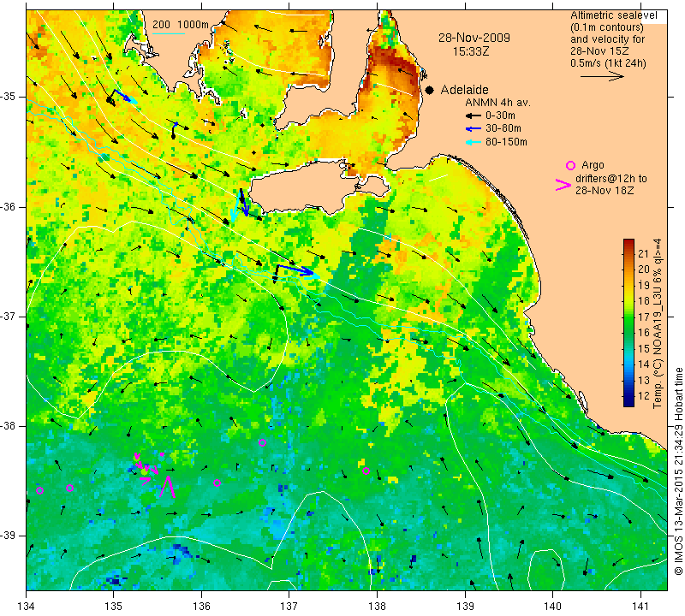The image size is (685, 616).
Task: Click the -37 latitude axis label
Action: point(12,317)
